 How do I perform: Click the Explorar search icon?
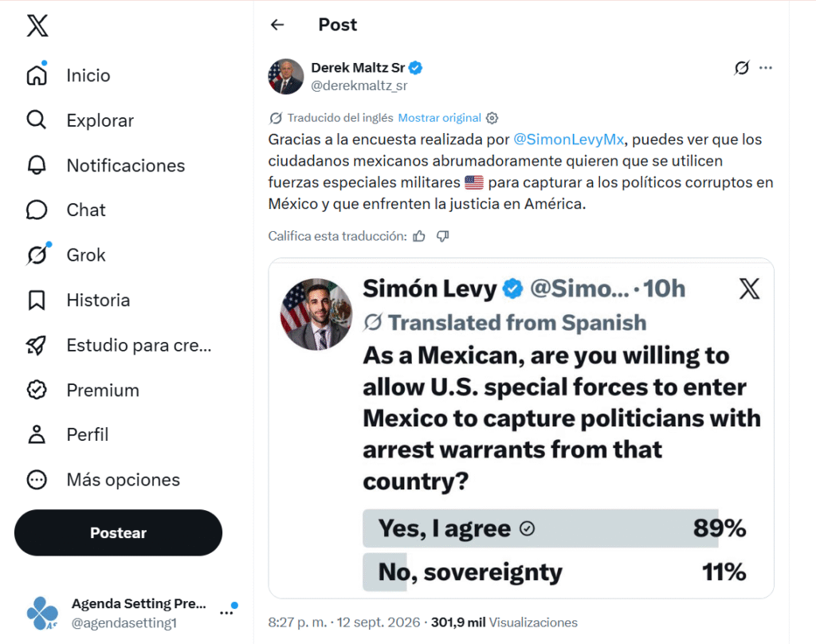coord(37,120)
